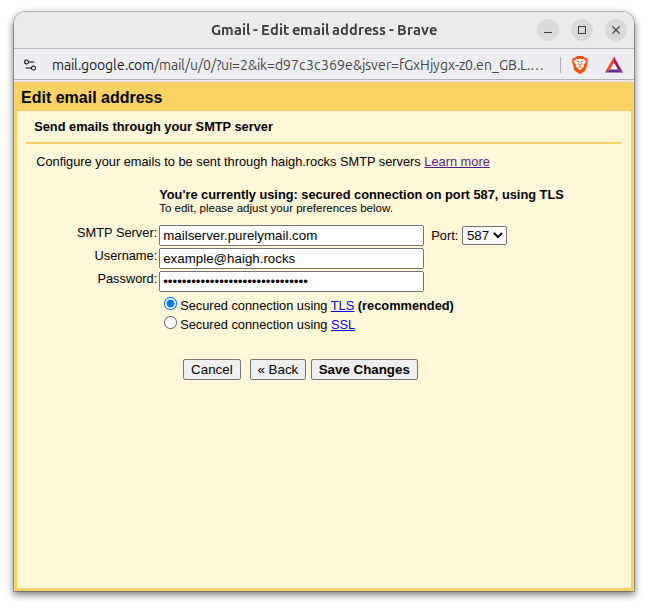Click 'To edit, please adjust your preferences' text
Image resolution: width=648 pixels, height=608 pixels.
pyautogui.click(x=276, y=208)
